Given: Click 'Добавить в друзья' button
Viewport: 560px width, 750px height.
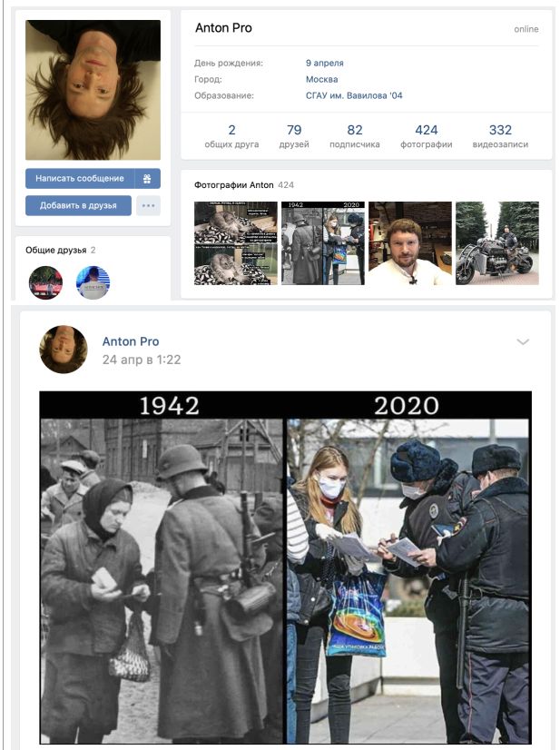Looking at the screenshot, I should click(x=78, y=206).
